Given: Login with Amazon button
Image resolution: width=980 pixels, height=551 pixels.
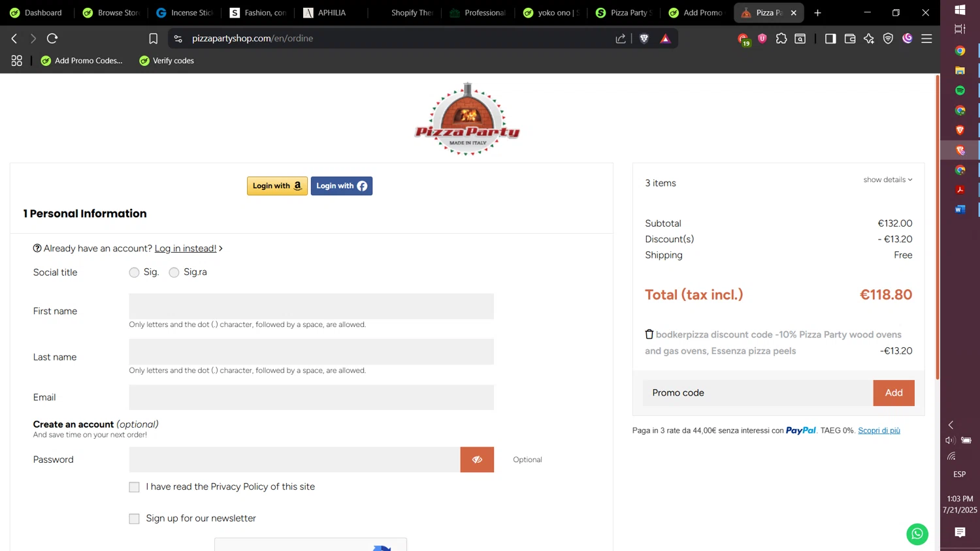Looking at the screenshot, I should (x=277, y=186).
